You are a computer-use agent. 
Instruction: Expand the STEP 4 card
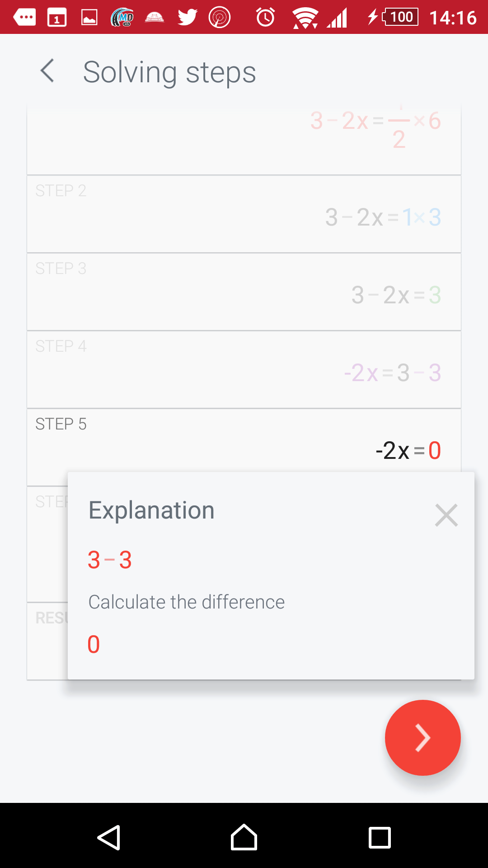(244, 369)
